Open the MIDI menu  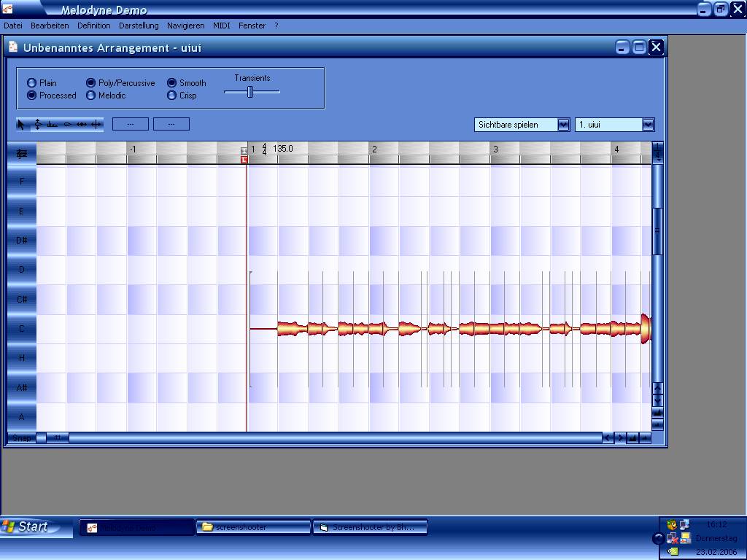[x=222, y=26]
